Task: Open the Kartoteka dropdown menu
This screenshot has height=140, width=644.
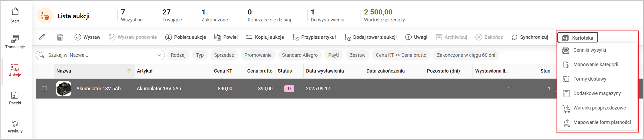Action: pyautogui.click(x=577, y=38)
